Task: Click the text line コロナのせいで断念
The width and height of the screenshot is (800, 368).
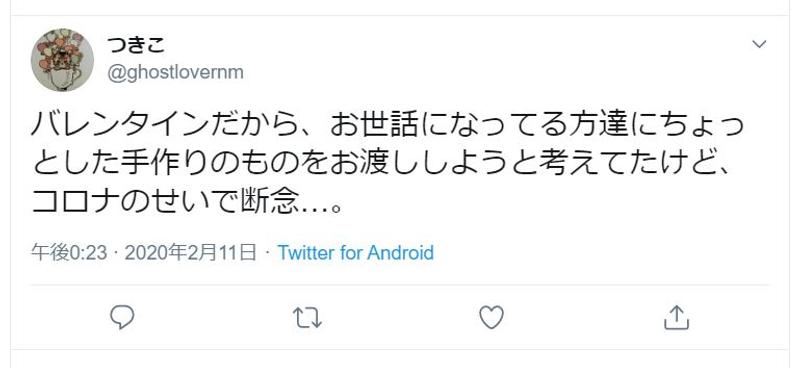Action: 185,204
